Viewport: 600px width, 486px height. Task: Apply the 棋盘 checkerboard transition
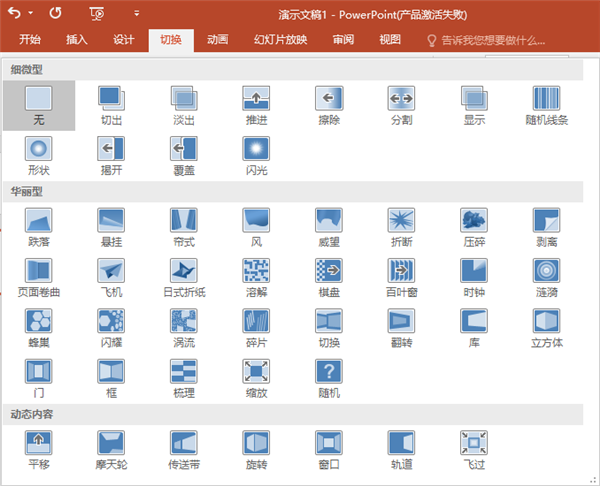pos(329,278)
